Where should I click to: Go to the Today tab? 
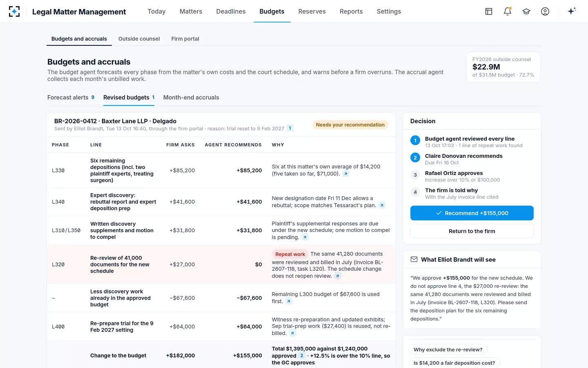[156, 11]
